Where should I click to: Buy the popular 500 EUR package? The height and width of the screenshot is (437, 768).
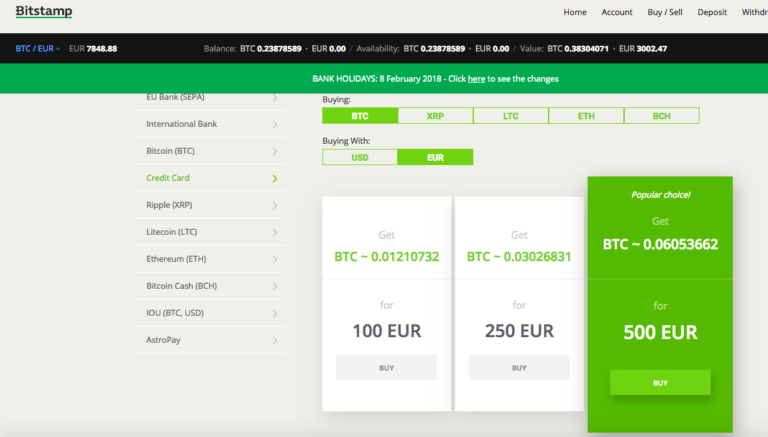click(660, 383)
